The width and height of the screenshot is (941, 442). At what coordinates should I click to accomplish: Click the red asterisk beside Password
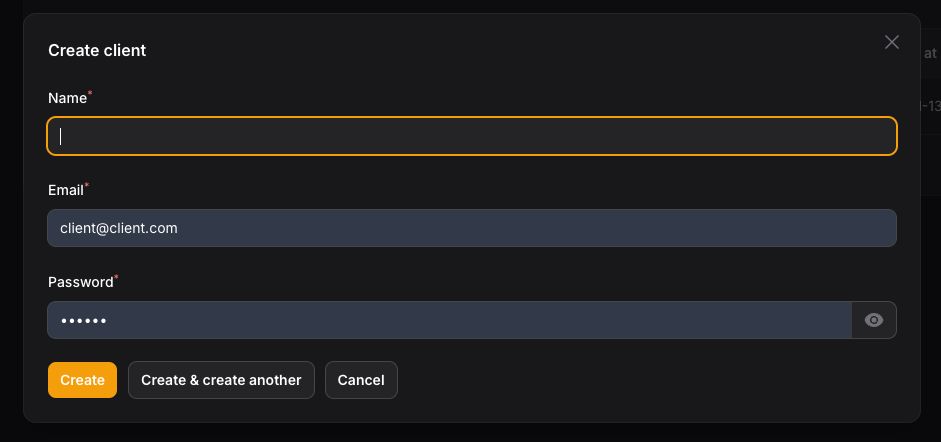point(116,277)
